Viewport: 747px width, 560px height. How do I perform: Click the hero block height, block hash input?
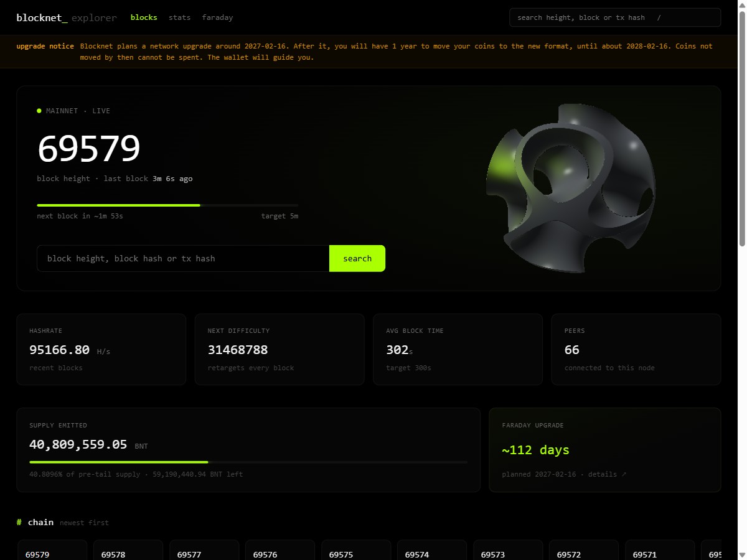point(183,258)
